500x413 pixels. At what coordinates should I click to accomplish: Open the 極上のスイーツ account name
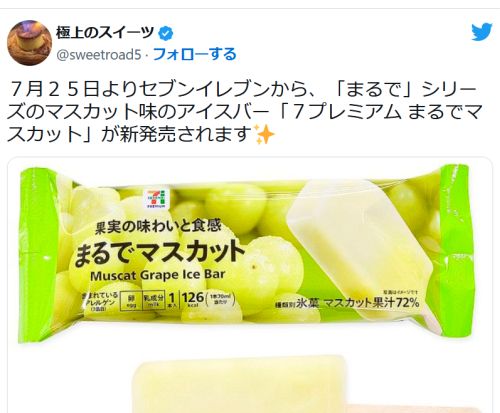[x=105, y=33]
